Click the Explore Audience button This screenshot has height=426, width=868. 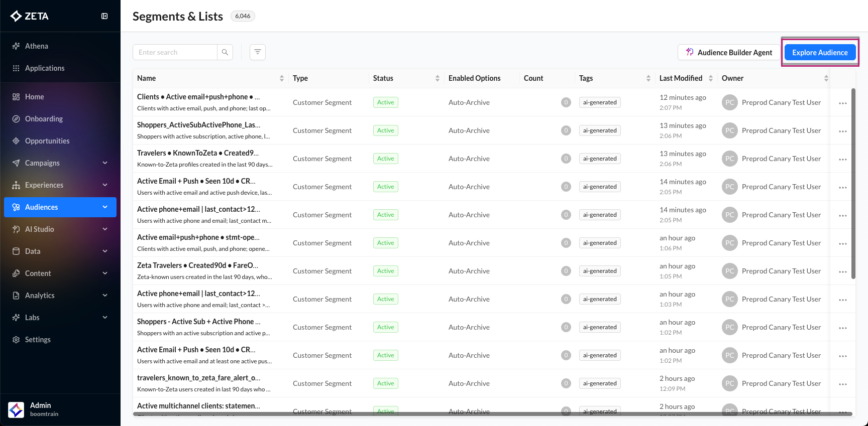(820, 52)
